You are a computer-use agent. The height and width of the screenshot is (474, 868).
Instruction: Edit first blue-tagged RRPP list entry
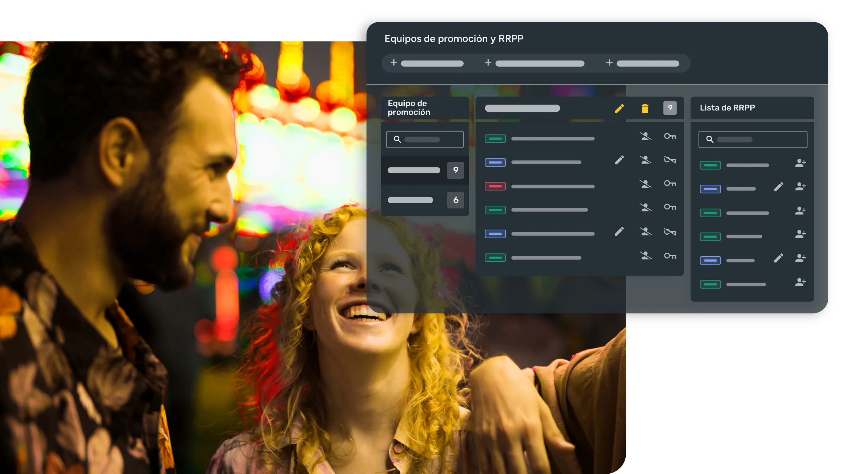(778, 187)
